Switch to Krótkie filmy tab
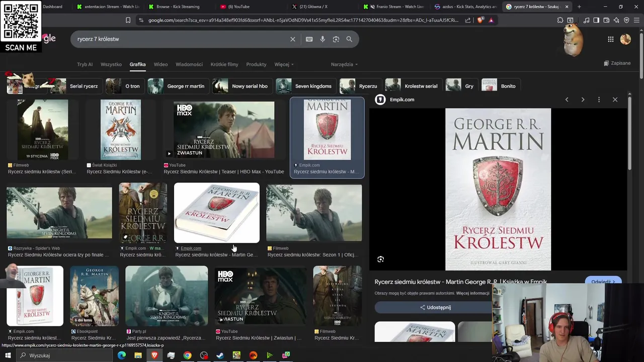The image size is (644, 362). [x=224, y=64]
